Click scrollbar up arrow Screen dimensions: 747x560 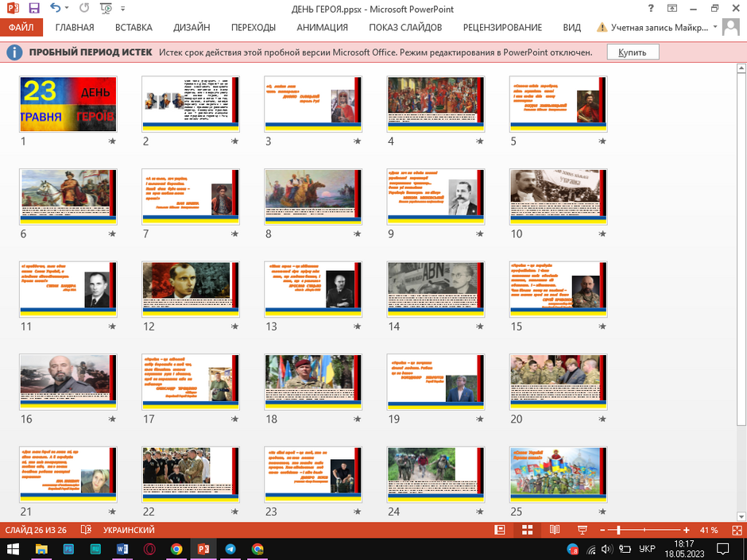[741, 68]
